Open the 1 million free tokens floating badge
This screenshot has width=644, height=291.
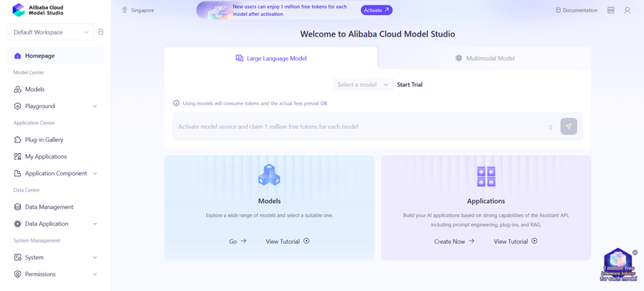[618, 265]
